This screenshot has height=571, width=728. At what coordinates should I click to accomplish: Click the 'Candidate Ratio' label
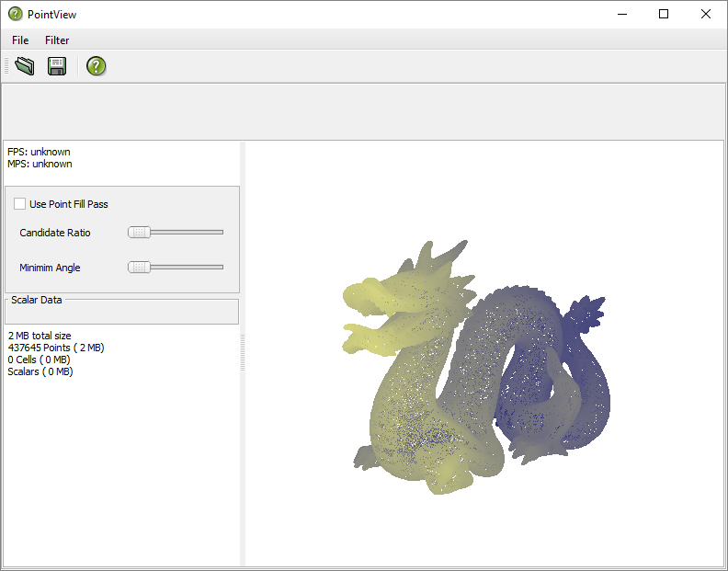(x=55, y=233)
